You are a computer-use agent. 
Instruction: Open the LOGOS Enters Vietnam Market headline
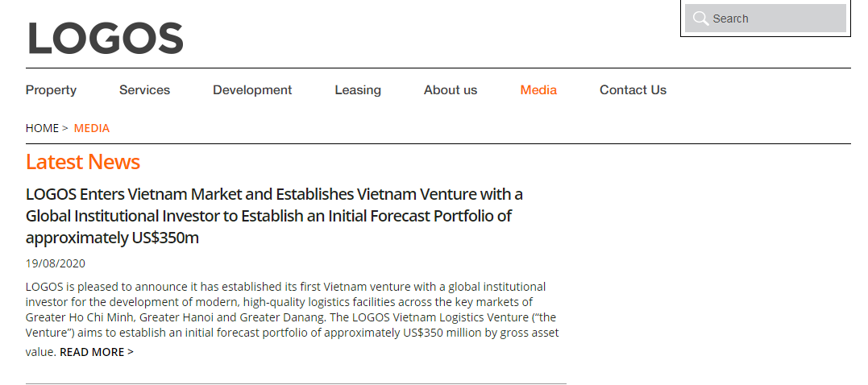tap(274, 216)
